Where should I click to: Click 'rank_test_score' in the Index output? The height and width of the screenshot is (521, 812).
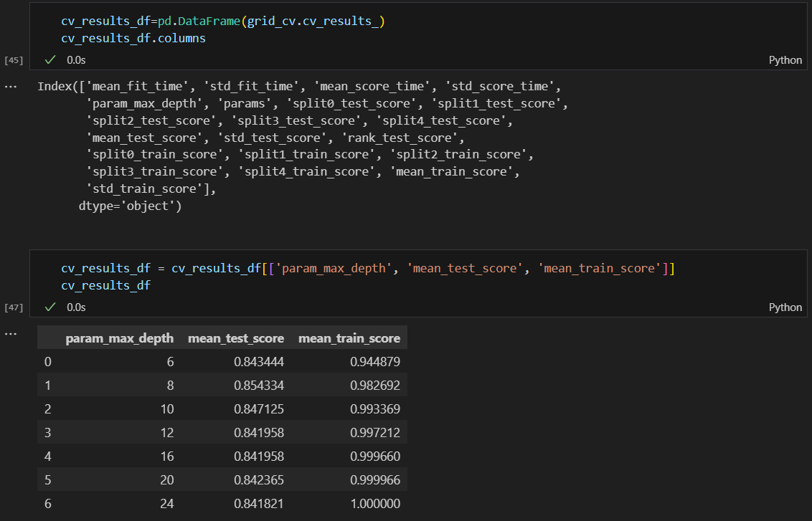(x=400, y=138)
